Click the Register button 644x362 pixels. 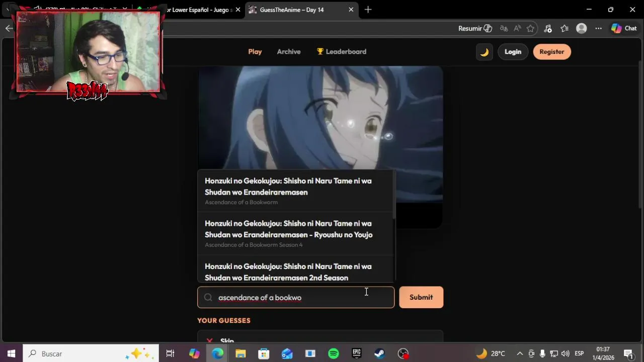552,52
